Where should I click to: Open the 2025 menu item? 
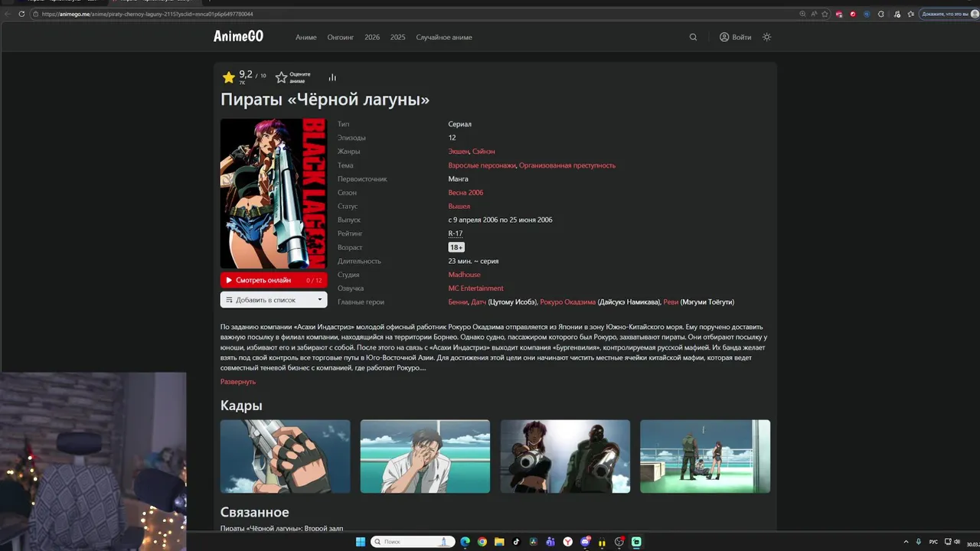397,37
